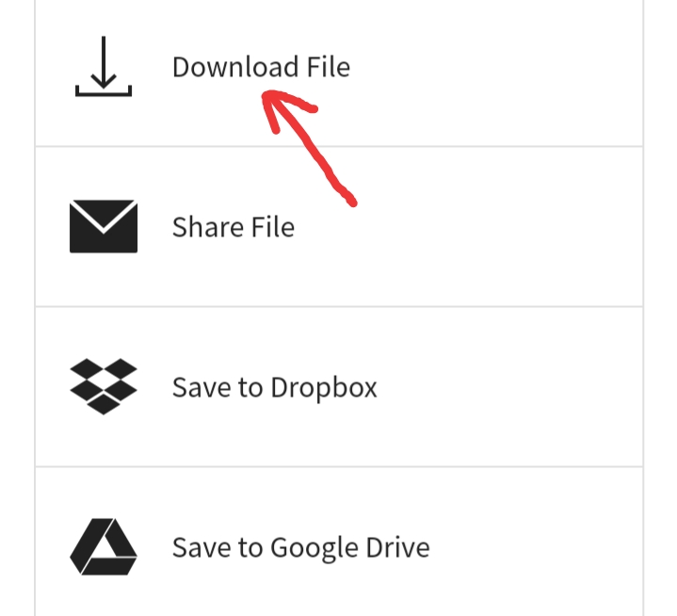Screen dimensions: 677x616
Task: Select the Share File label
Action: click(x=234, y=227)
